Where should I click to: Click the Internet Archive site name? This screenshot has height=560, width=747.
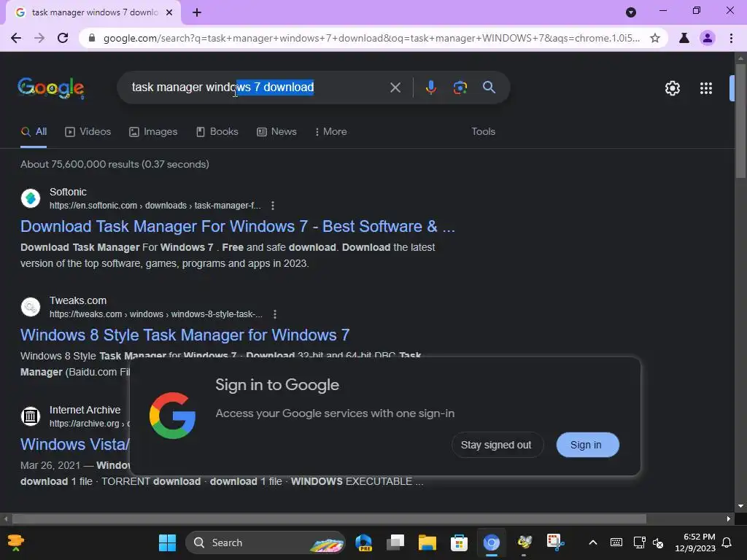pyautogui.click(x=85, y=410)
